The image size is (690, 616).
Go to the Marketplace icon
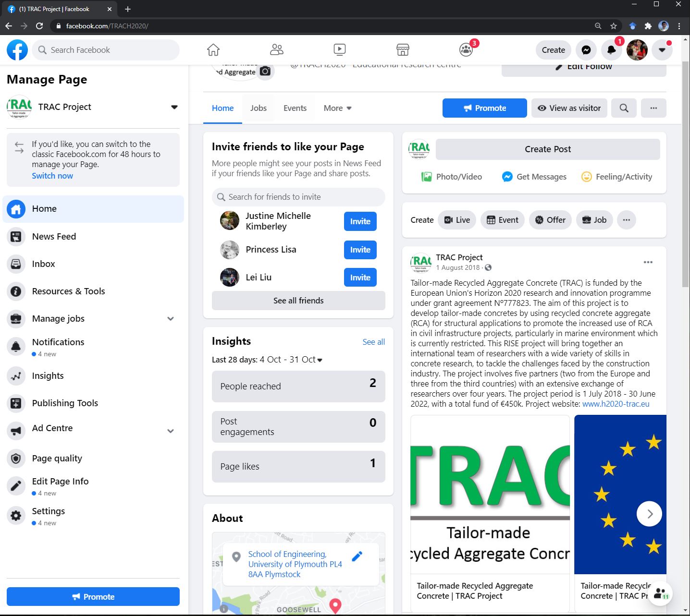point(403,49)
